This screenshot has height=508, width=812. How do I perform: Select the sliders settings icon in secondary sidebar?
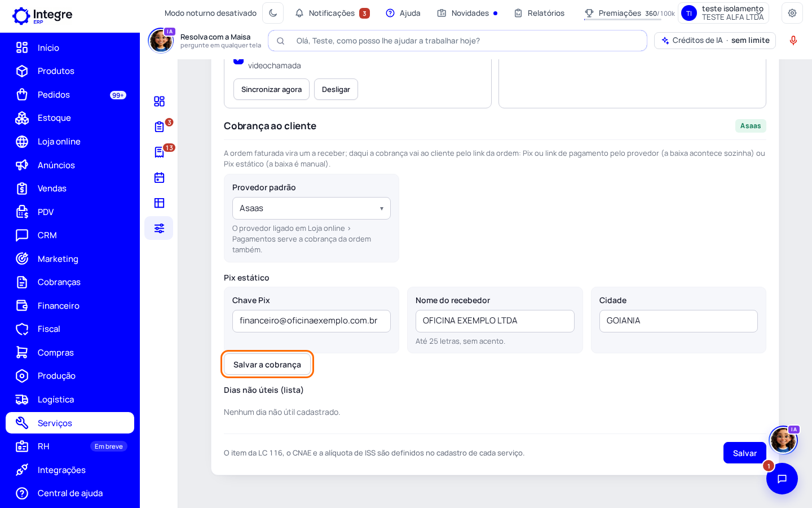[159, 228]
